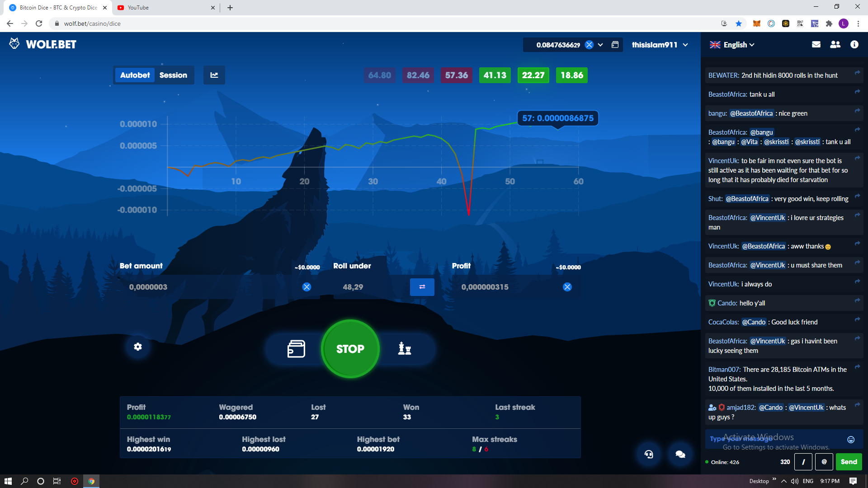Click the 18.86 roll result badge
The height and width of the screenshot is (488, 868).
(x=571, y=75)
